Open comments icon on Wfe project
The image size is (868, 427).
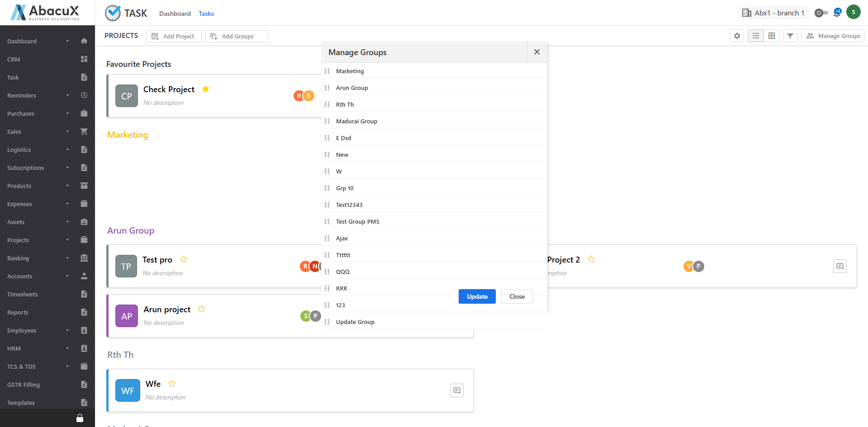pyautogui.click(x=457, y=390)
